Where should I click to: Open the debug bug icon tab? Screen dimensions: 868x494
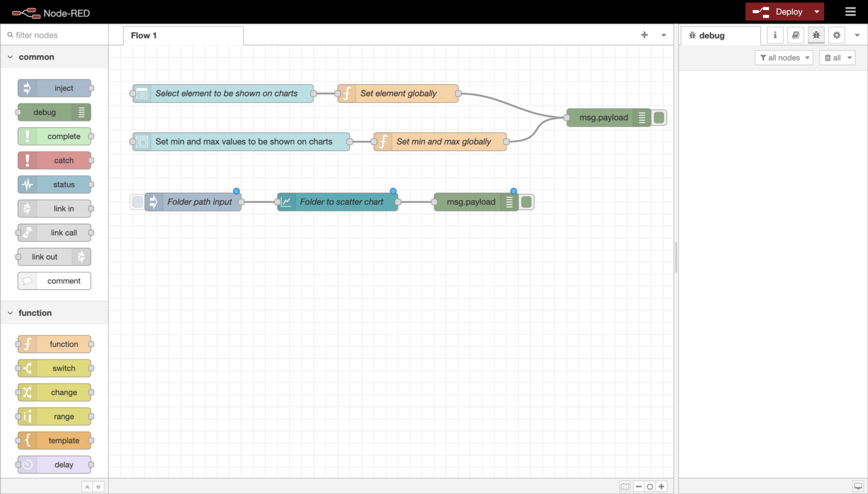pos(816,35)
